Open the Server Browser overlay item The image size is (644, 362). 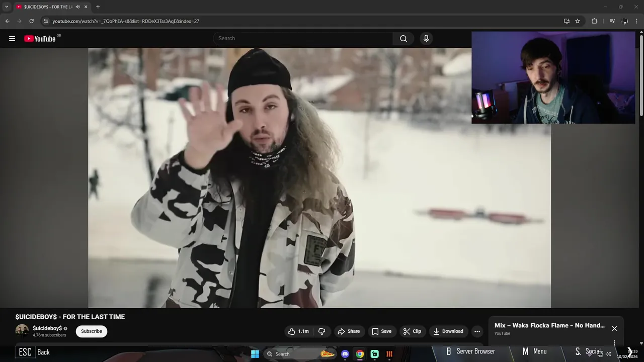click(x=470, y=351)
